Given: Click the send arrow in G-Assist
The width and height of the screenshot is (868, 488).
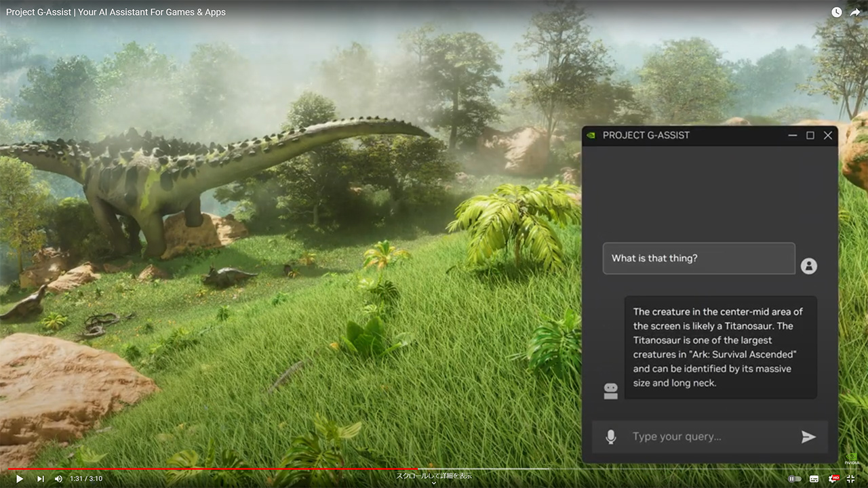Looking at the screenshot, I should click(x=808, y=436).
